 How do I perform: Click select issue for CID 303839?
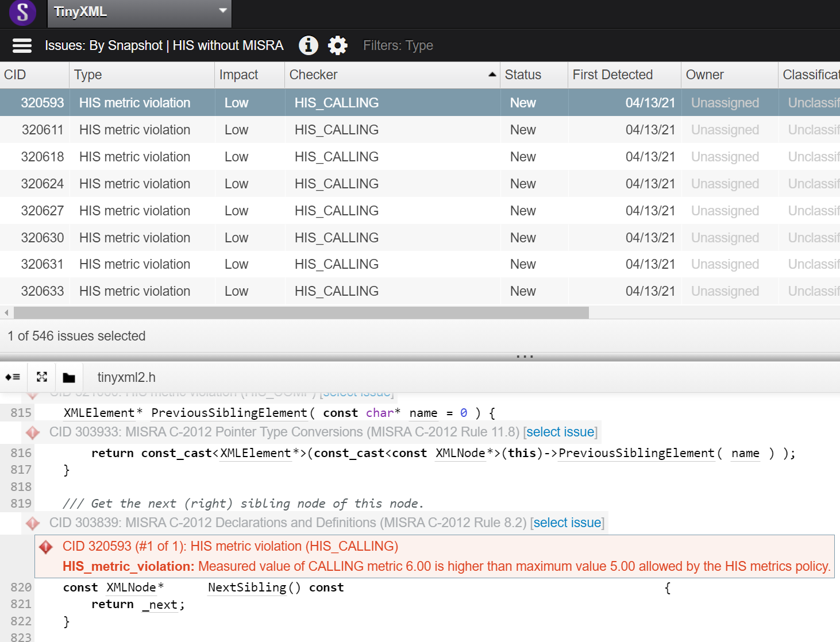567,523
